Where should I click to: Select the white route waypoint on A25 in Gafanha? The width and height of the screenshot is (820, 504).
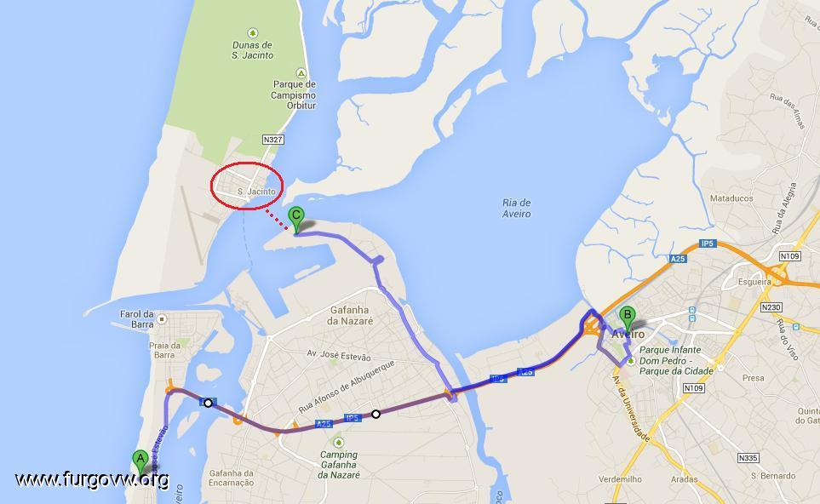(x=376, y=414)
